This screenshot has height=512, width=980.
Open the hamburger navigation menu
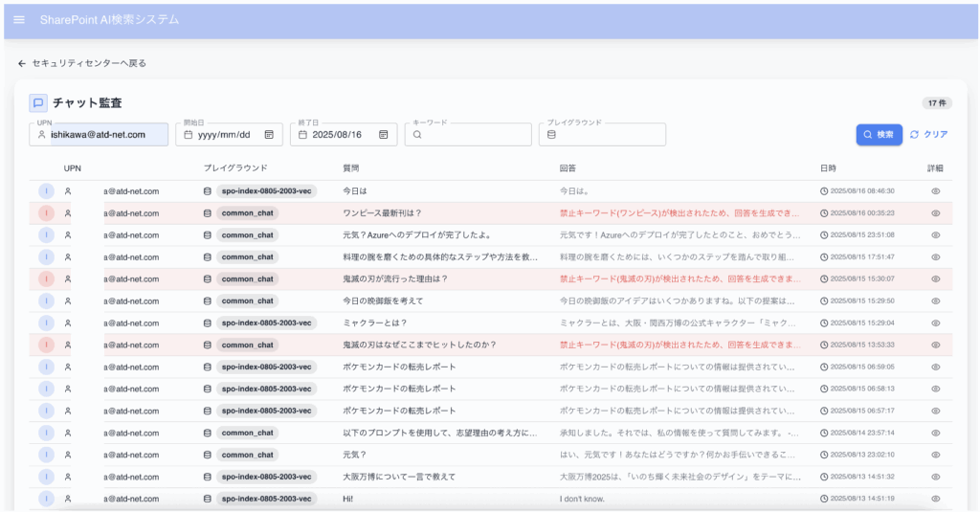[x=19, y=19]
